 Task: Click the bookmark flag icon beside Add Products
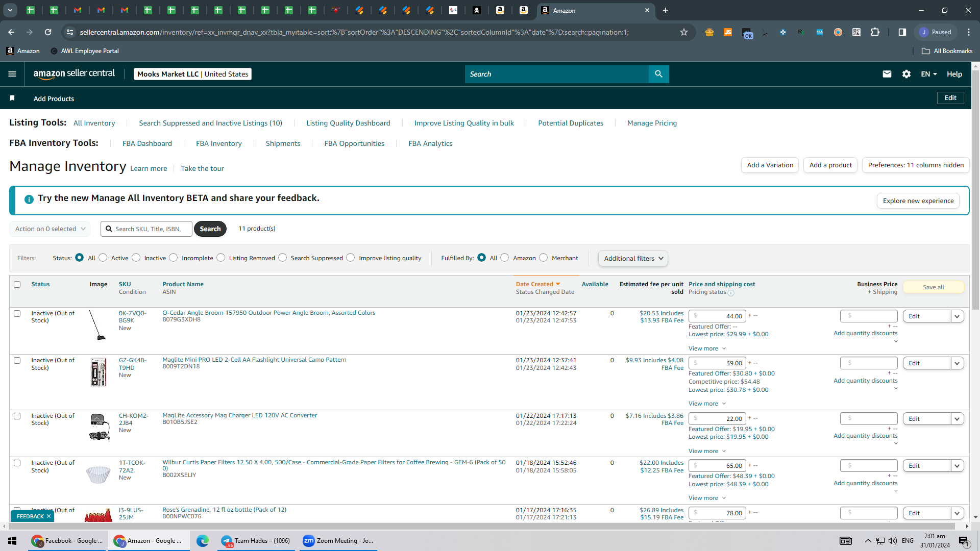coord(12,98)
